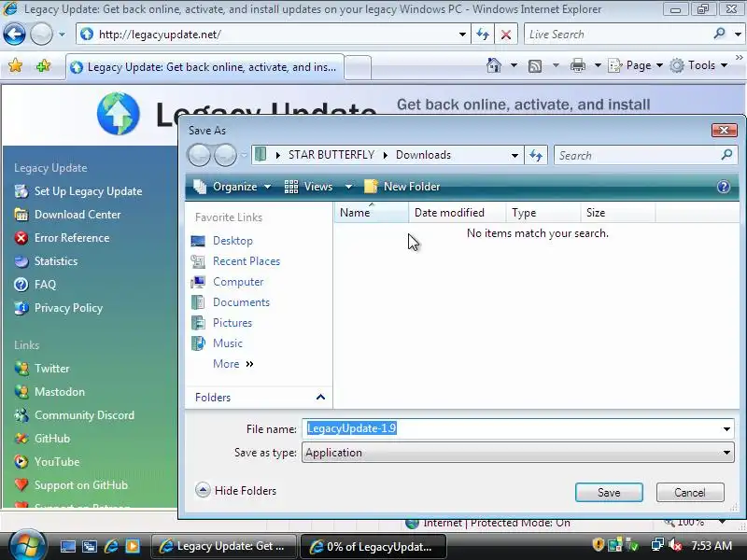Open the IE Tools menu
Image resolution: width=747 pixels, height=560 pixels.
tap(698, 65)
